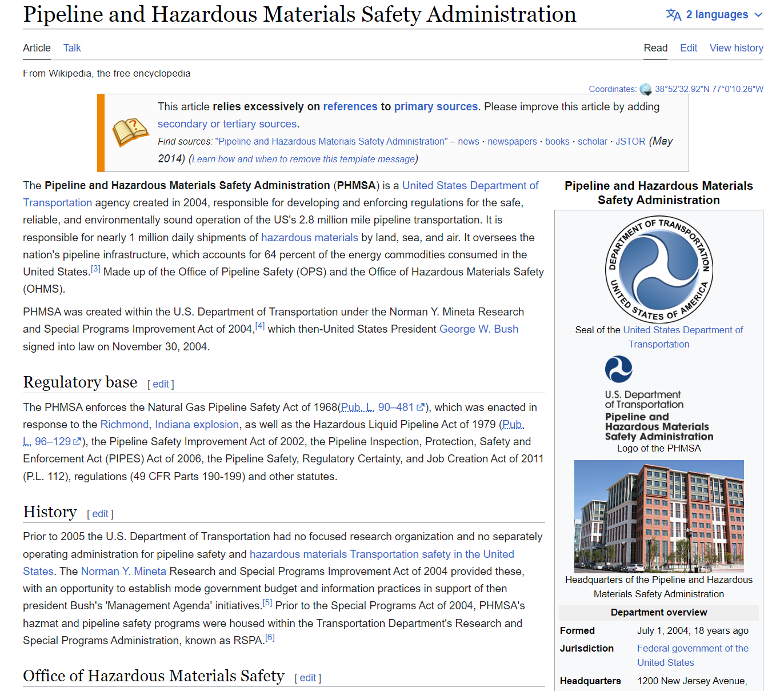Open 'secondary or tertiary sources' link
The width and height of the screenshot is (784, 691).
227,124
